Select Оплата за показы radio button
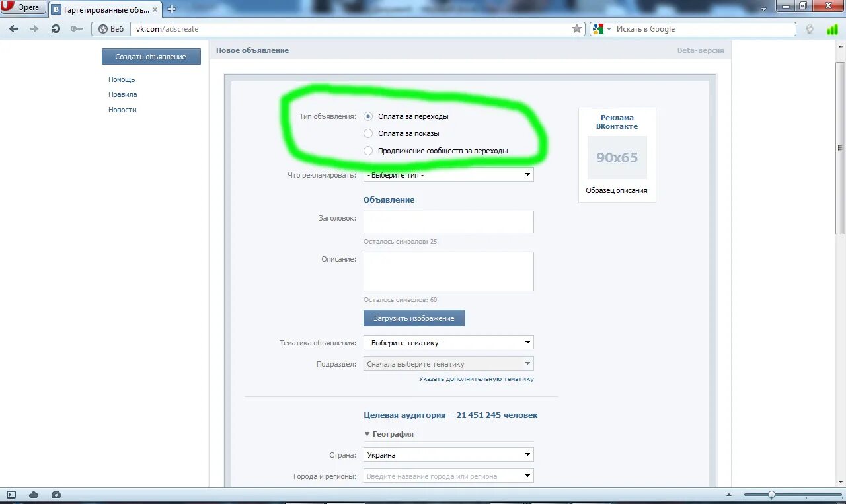The image size is (846, 504). point(368,133)
